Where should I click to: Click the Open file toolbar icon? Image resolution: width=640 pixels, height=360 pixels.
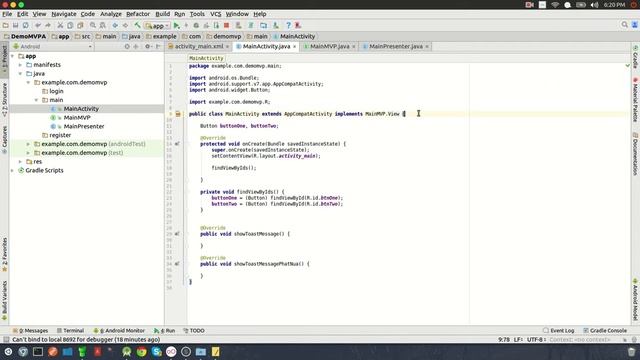(6, 25)
